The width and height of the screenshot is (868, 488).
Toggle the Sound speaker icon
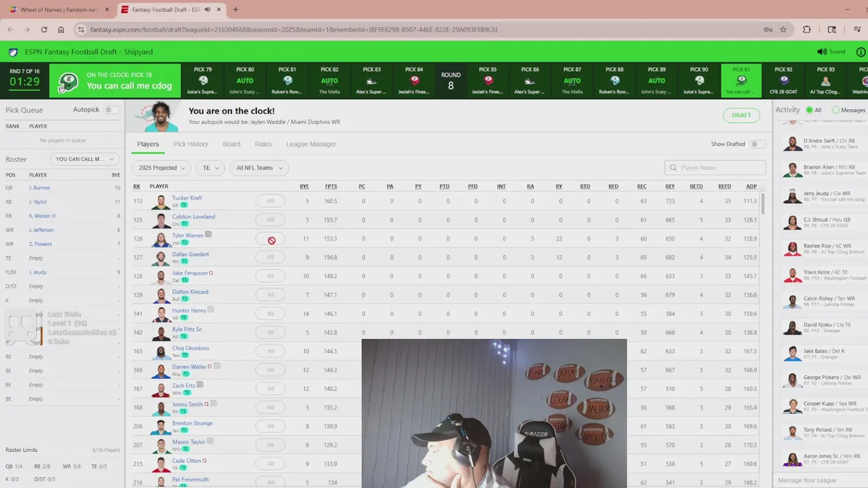[x=822, y=52]
